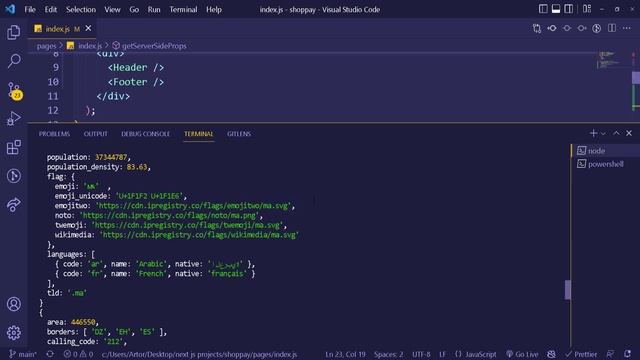Open the File menu
640x360 pixels.
coord(30,9)
